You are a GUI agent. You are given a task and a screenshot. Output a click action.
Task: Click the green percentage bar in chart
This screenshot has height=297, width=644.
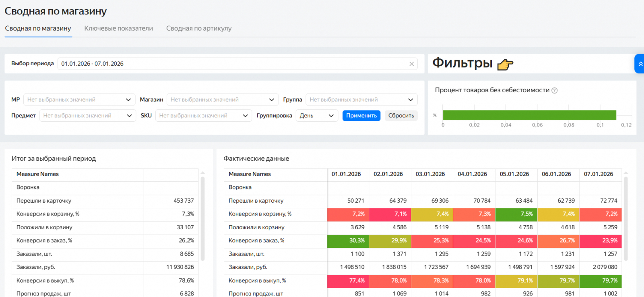coord(529,115)
